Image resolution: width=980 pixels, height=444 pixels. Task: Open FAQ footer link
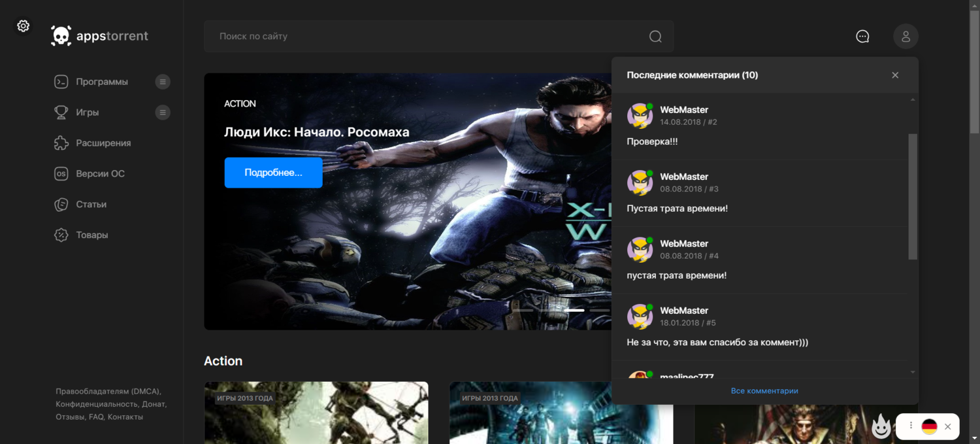coord(95,417)
